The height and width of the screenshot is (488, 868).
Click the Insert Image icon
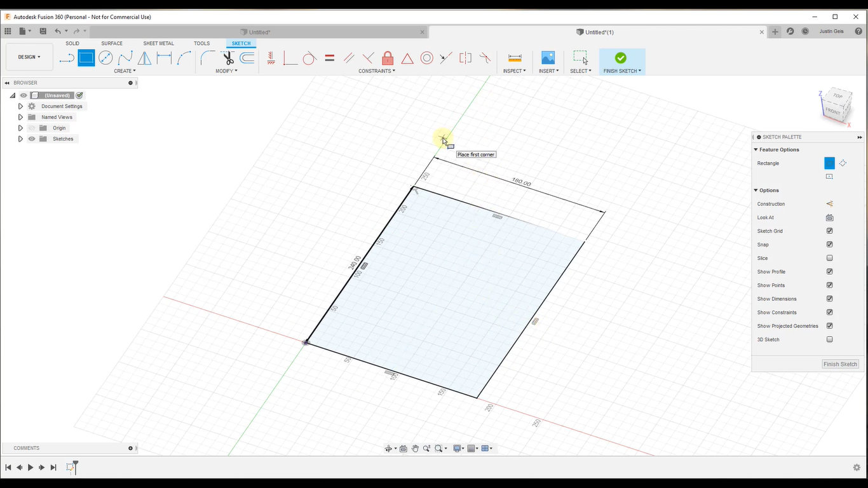[548, 58]
